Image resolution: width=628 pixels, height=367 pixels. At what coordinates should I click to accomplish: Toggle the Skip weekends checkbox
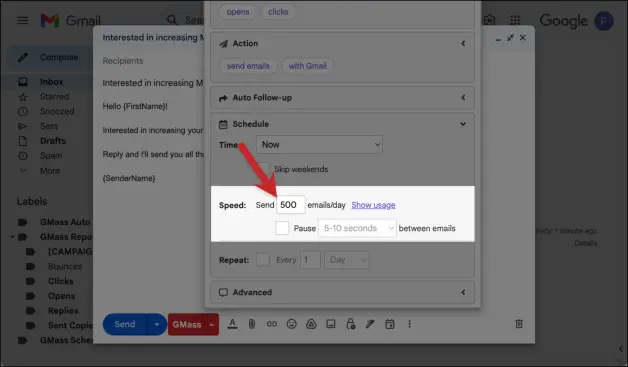pyautogui.click(x=264, y=169)
